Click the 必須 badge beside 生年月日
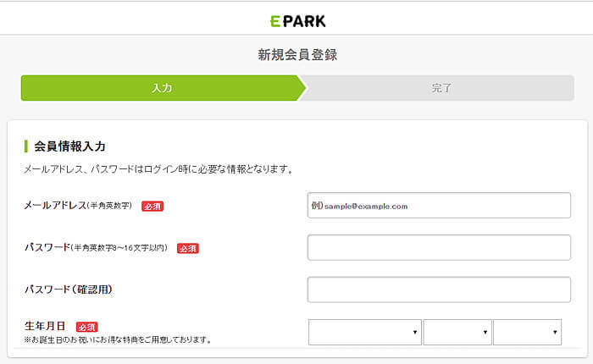The width and height of the screenshot is (593, 364). 86,327
